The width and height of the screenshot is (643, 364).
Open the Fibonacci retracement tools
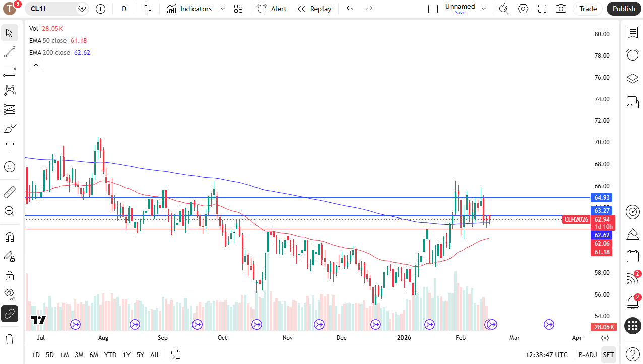9,71
